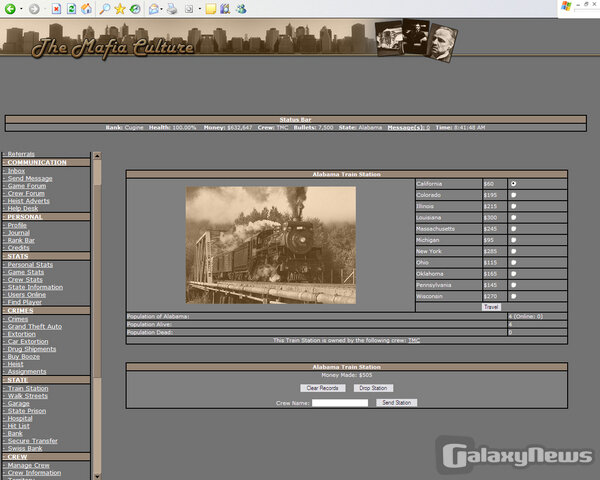Open the Back button history dropdown arrow
Viewport: 600px width, 480px height.
[21, 9]
